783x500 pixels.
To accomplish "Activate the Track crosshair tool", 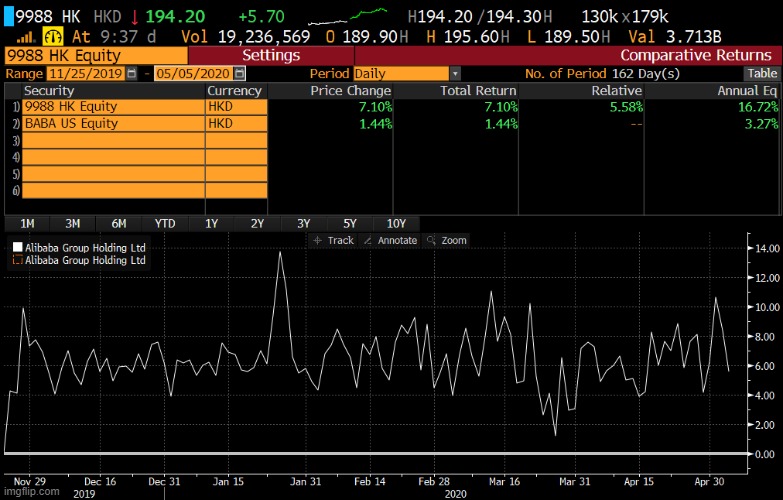I will pyautogui.click(x=334, y=241).
